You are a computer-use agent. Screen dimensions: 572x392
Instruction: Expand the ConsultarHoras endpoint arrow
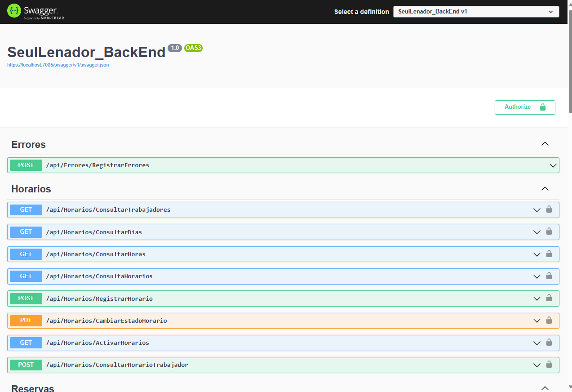537,254
